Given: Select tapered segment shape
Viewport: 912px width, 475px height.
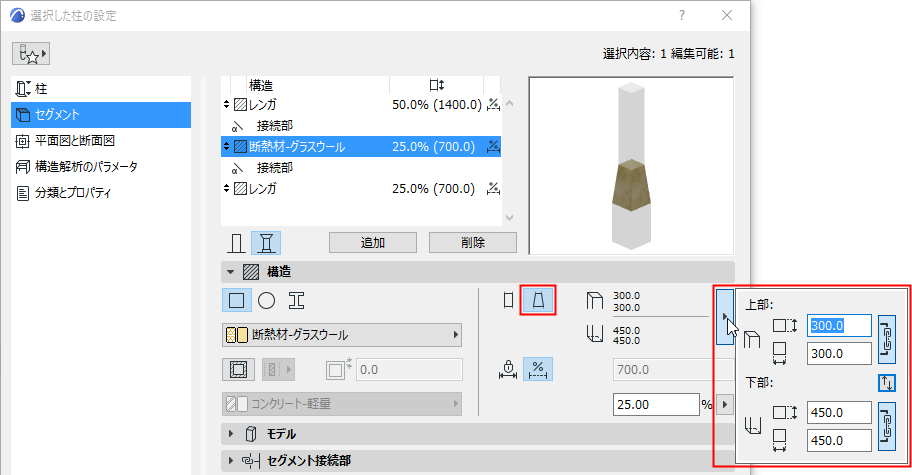Looking at the screenshot, I should tap(538, 301).
